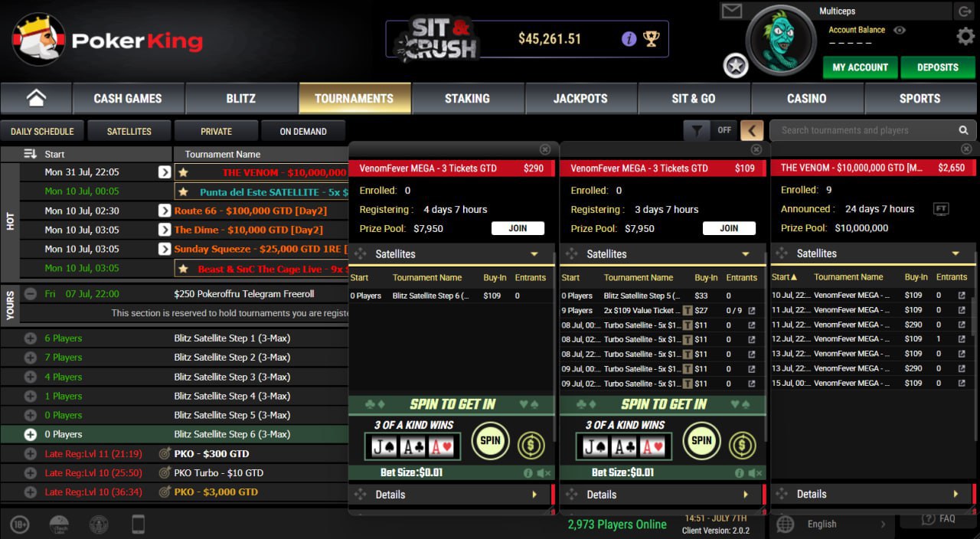Open the mail envelope icon
The image size is (980, 539).
point(732,11)
